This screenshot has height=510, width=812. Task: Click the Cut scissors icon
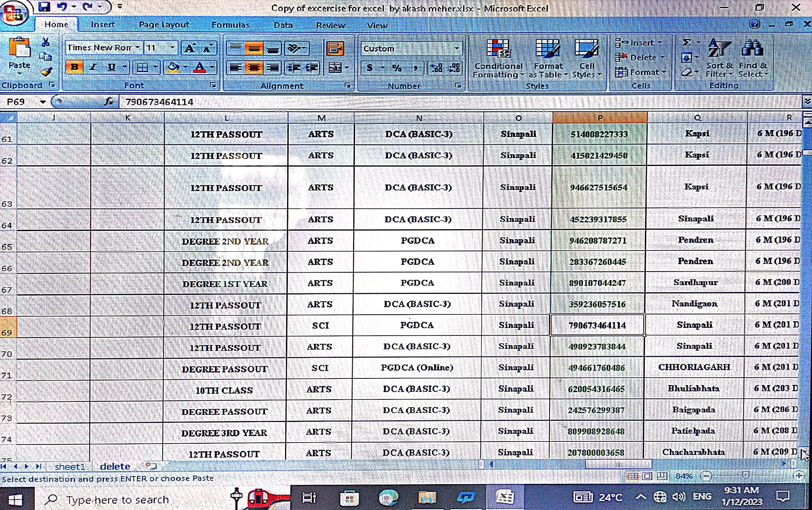(x=46, y=42)
